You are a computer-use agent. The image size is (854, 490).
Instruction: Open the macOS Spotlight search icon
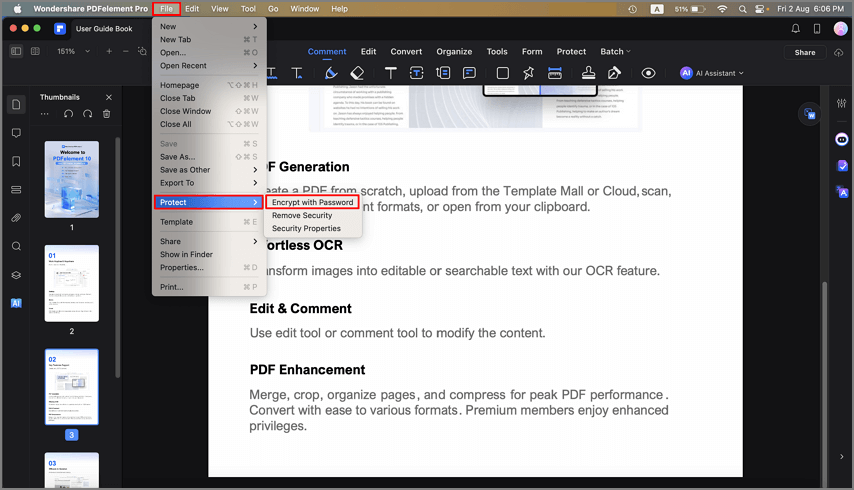tap(742, 9)
